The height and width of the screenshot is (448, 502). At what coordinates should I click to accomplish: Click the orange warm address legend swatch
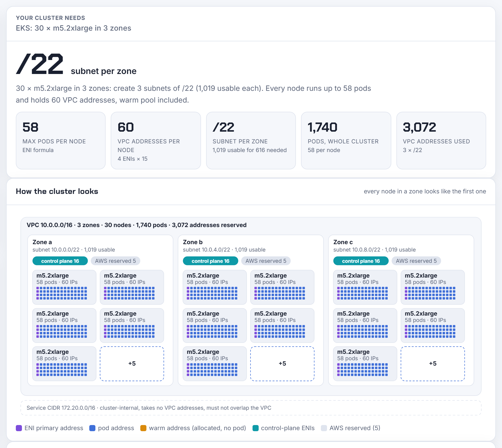pyautogui.click(x=143, y=428)
